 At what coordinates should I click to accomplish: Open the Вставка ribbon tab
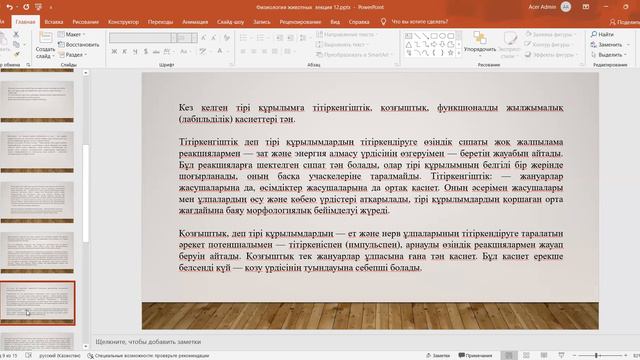pos(54,22)
